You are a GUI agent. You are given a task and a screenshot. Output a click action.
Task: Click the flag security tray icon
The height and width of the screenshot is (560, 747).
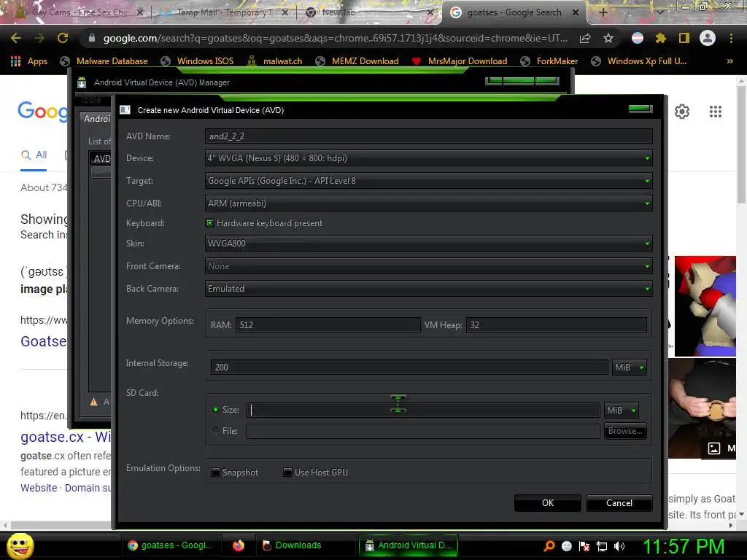pos(584,546)
